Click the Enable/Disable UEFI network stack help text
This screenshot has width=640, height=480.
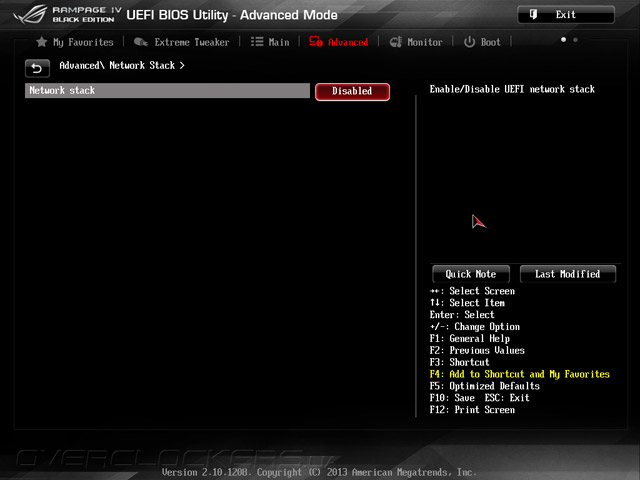tap(512, 89)
